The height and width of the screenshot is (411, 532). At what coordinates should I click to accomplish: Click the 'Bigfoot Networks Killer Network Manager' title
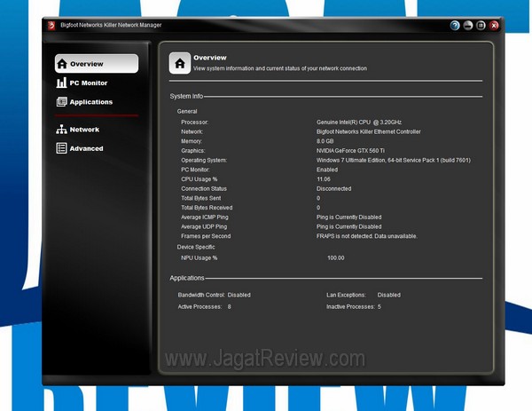click(x=111, y=25)
